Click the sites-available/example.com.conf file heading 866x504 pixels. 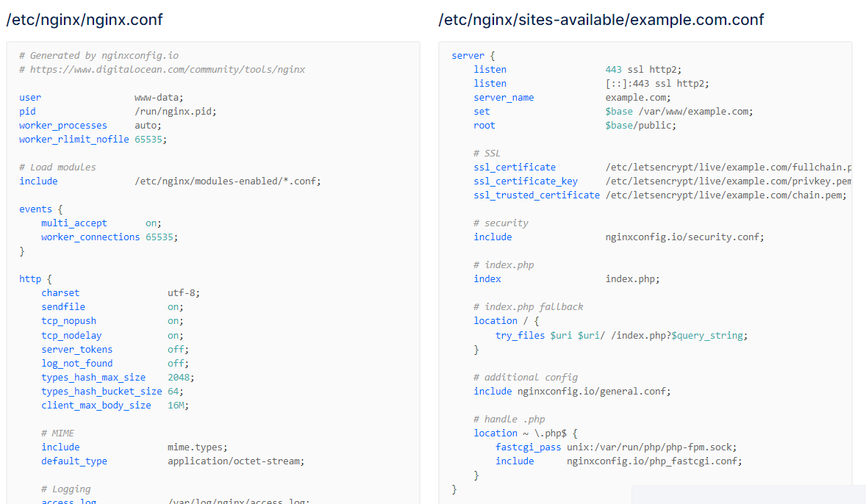(x=601, y=20)
